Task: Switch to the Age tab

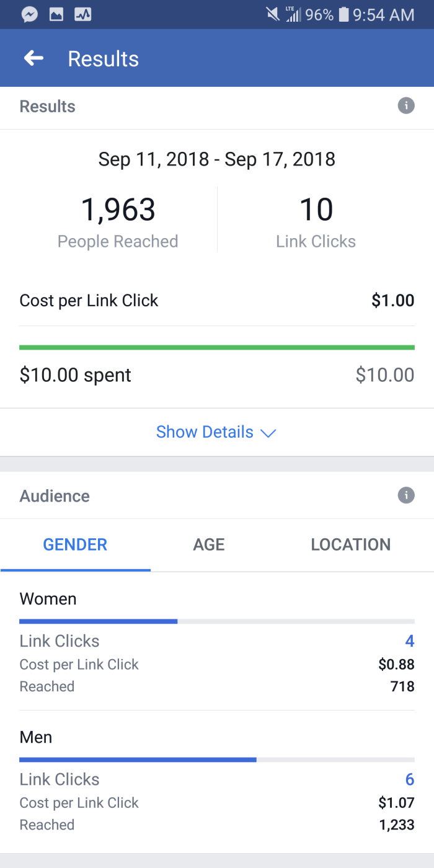Action: [x=209, y=544]
